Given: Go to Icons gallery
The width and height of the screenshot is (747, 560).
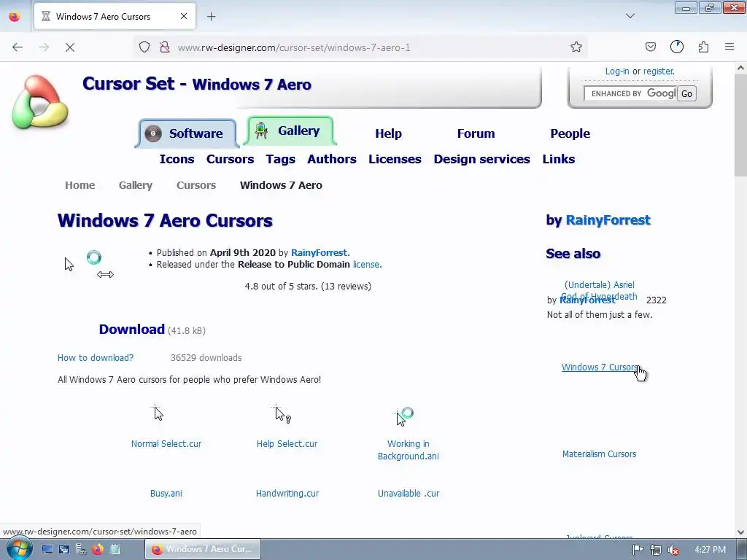Looking at the screenshot, I should click(x=177, y=159).
